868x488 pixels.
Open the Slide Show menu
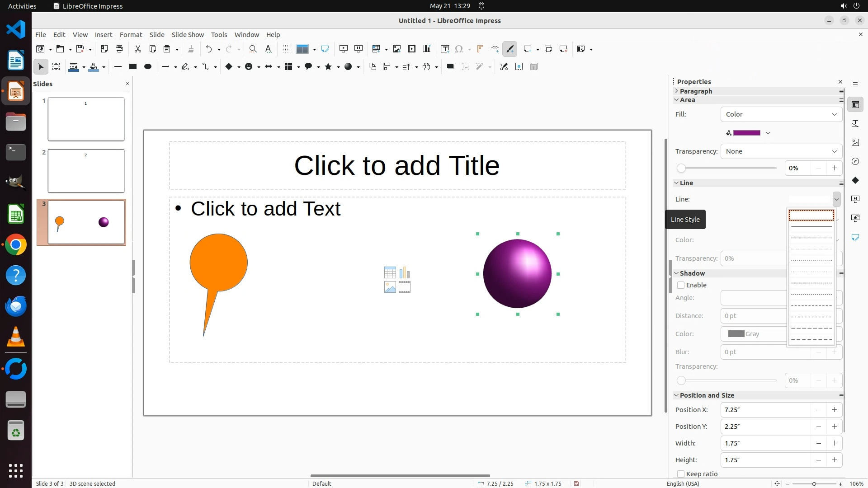pyautogui.click(x=188, y=34)
